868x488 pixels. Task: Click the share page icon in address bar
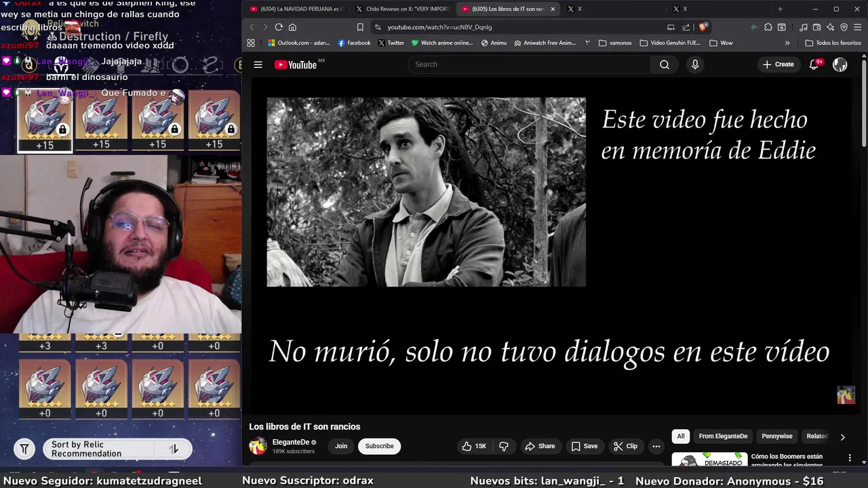(x=686, y=27)
